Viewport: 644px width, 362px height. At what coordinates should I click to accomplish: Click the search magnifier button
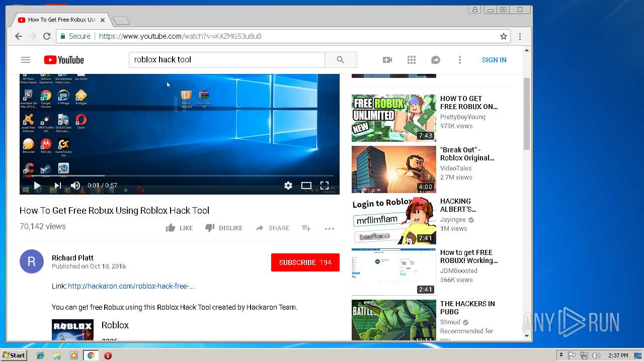click(341, 60)
